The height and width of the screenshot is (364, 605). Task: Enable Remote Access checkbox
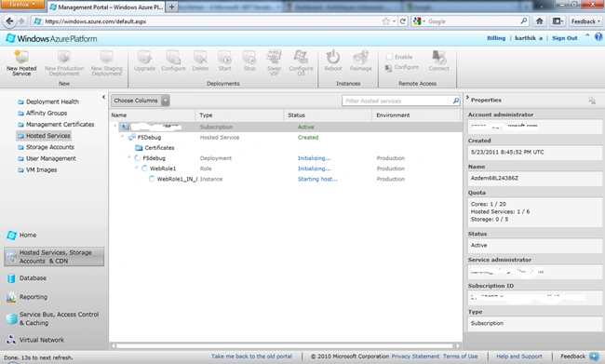point(389,57)
